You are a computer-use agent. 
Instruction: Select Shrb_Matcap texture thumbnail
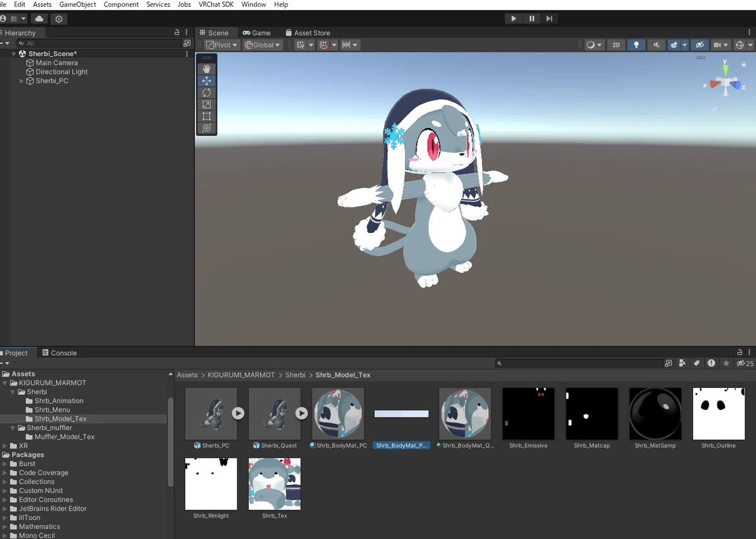[592, 414]
